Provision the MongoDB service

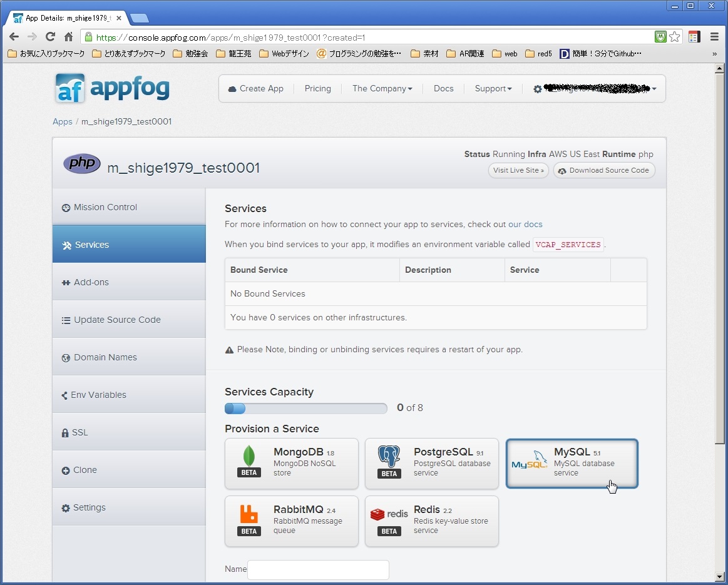(292, 464)
